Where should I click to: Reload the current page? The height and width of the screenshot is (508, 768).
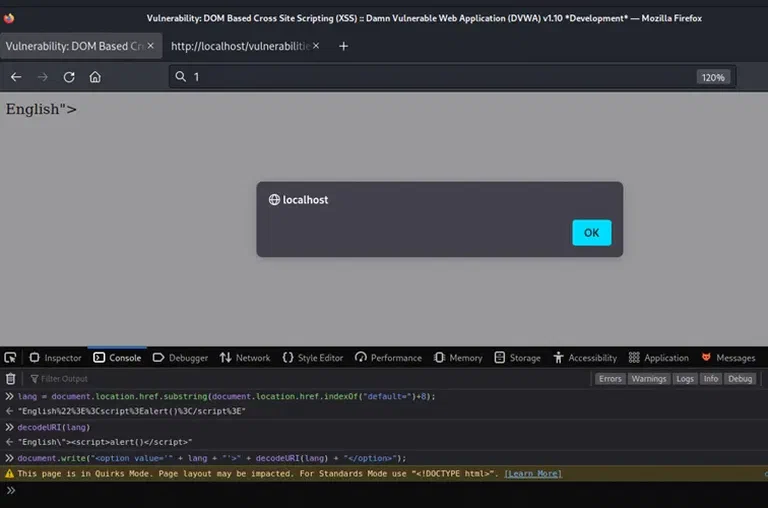[x=69, y=77]
